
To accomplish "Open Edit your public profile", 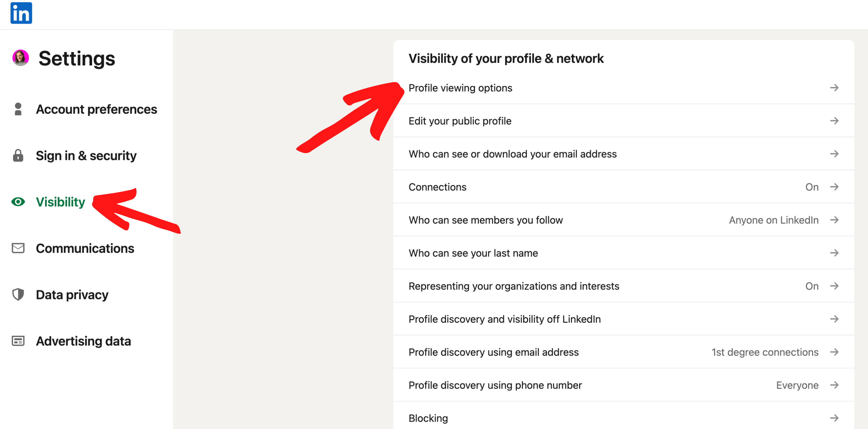I will coord(460,120).
